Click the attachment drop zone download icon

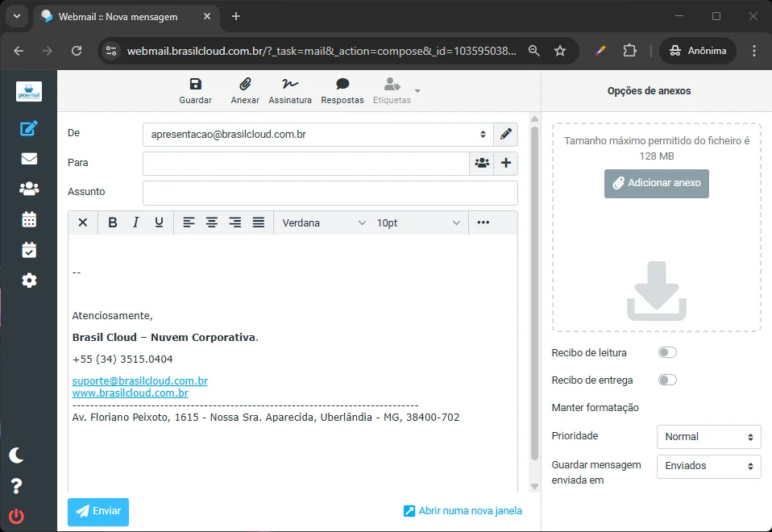[656, 291]
